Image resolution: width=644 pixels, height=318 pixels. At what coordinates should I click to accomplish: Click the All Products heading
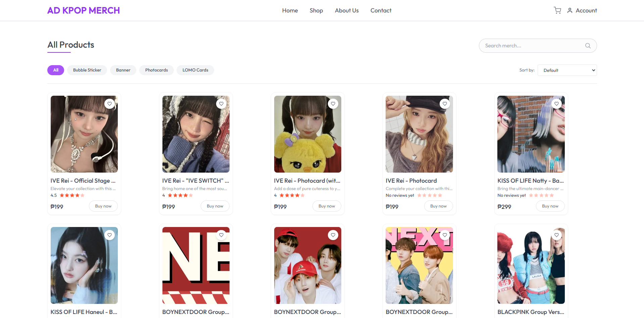[x=71, y=45]
